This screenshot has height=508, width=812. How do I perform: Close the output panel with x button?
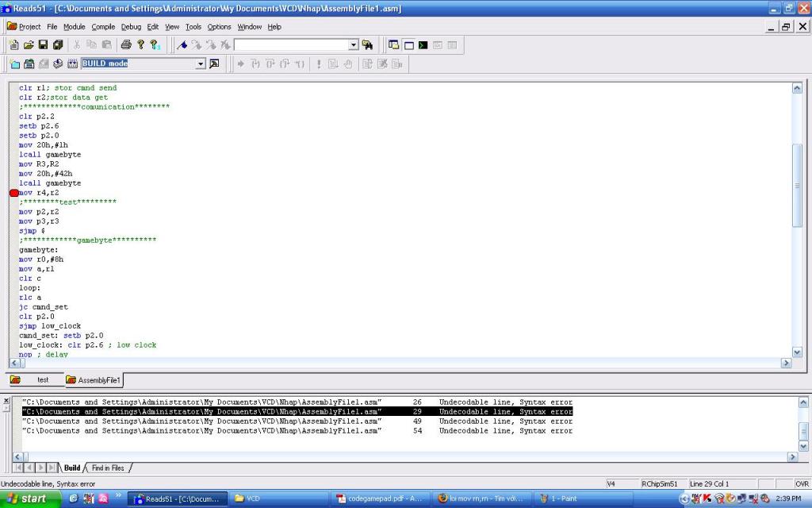click(6, 400)
